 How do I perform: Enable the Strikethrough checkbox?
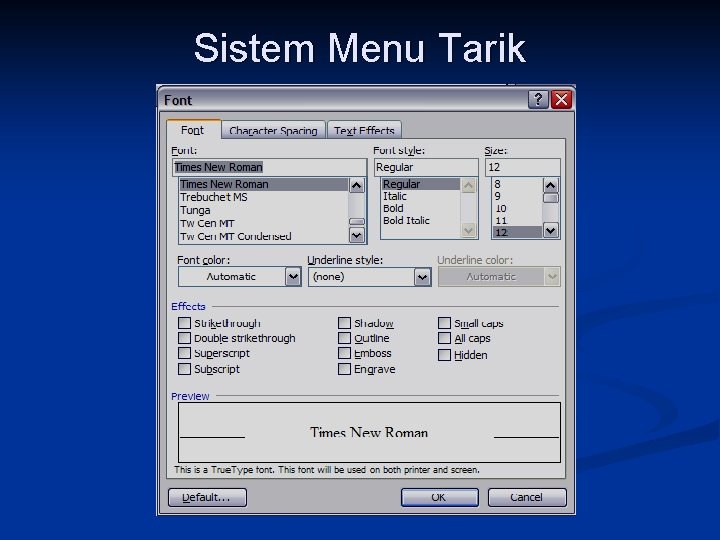pos(185,323)
